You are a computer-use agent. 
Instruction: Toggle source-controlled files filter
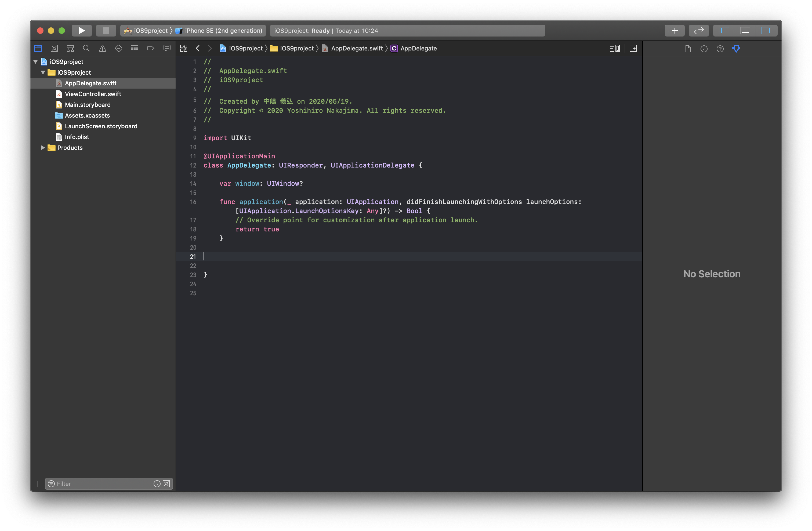(166, 483)
